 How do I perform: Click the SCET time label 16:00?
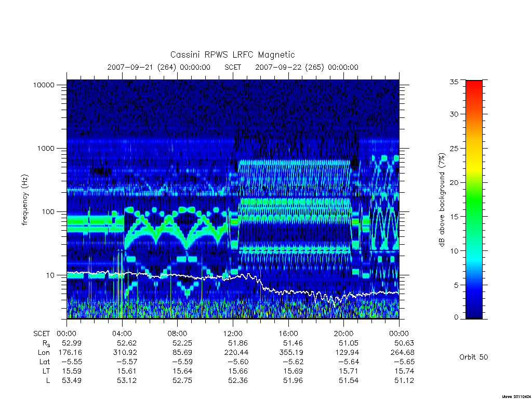pyautogui.click(x=288, y=334)
